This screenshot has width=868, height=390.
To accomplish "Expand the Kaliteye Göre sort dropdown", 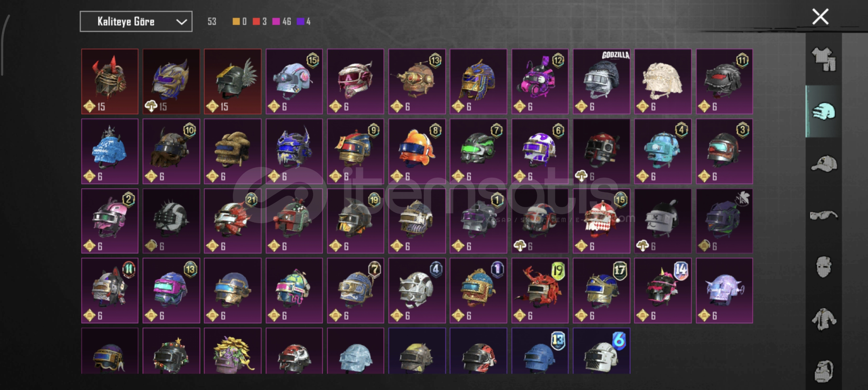I will click(136, 22).
